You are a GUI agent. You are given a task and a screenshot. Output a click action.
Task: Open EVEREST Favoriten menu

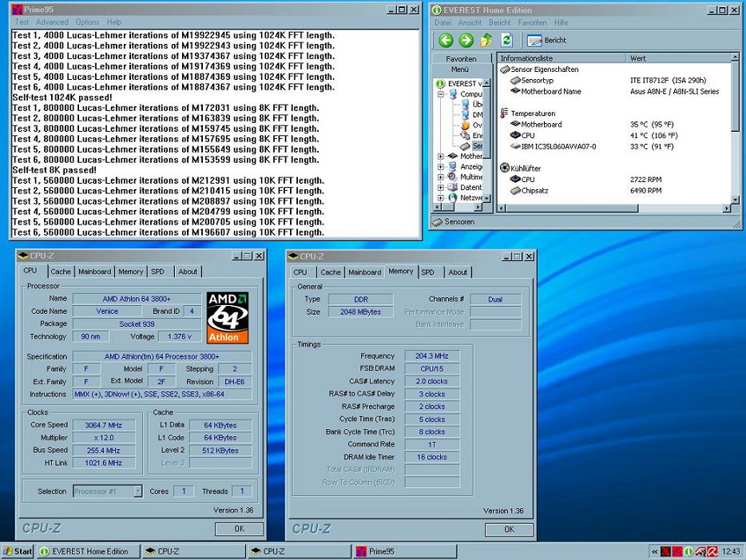click(533, 22)
